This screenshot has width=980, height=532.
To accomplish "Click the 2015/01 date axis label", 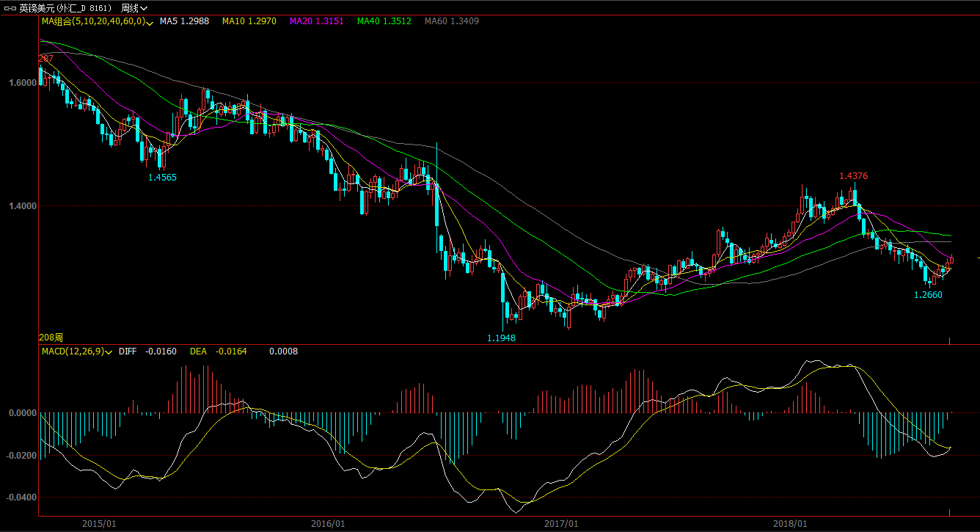I will coord(99,524).
